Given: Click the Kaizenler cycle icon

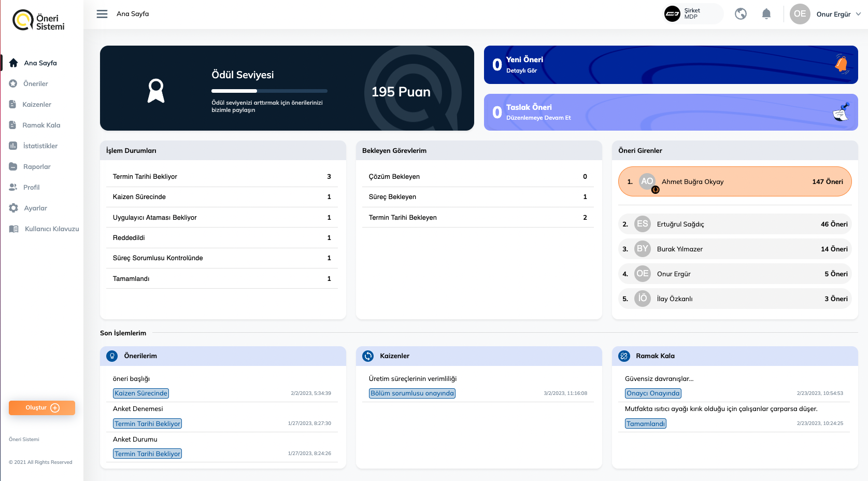Looking at the screenshot, I should pyautogui.click(x=368, y=356).
